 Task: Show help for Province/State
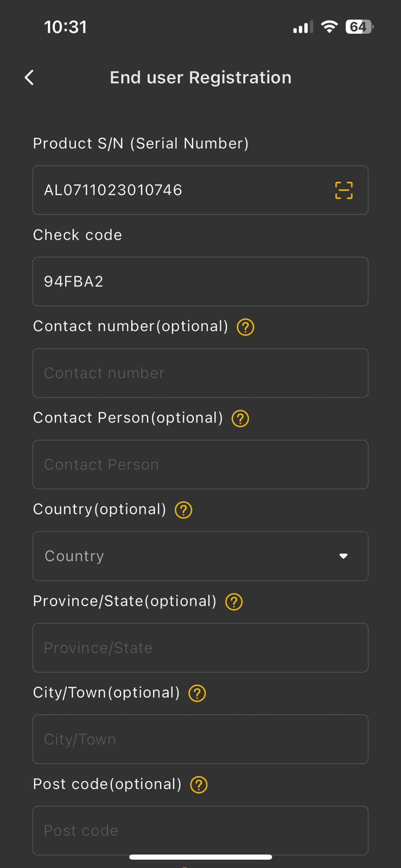[x=234, y=602]
